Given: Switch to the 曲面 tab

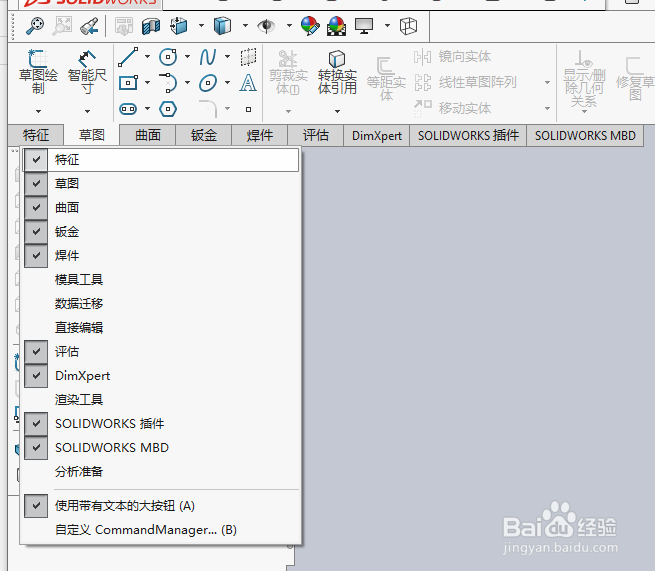Looking at the screenshot, I should [x=148, y=135].
